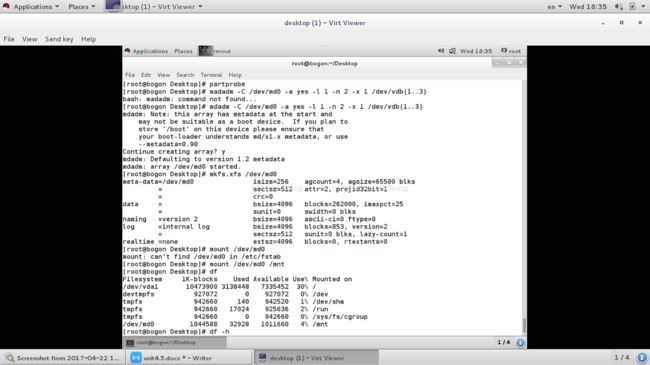Open guest desktop Applications menu
The image size is (650, 365).
(150, 51)
